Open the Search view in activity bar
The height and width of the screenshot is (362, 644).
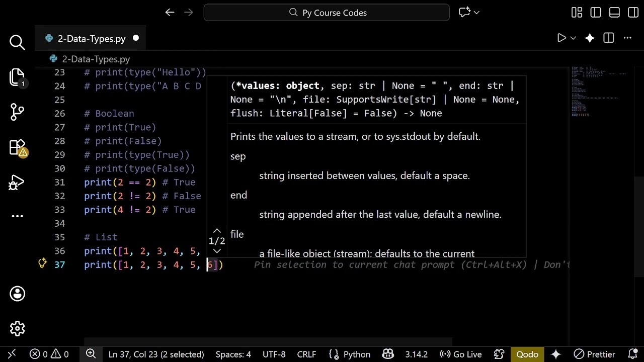tap(17, 43)
